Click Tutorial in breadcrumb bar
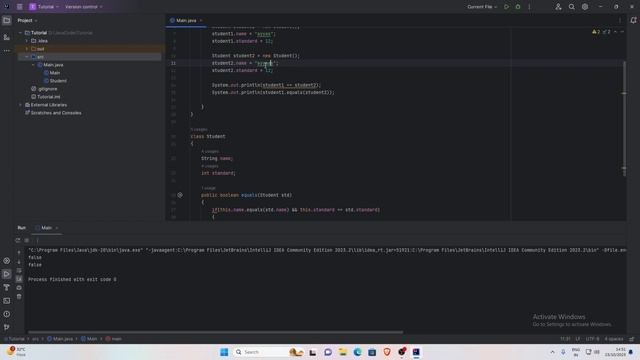 17,339
